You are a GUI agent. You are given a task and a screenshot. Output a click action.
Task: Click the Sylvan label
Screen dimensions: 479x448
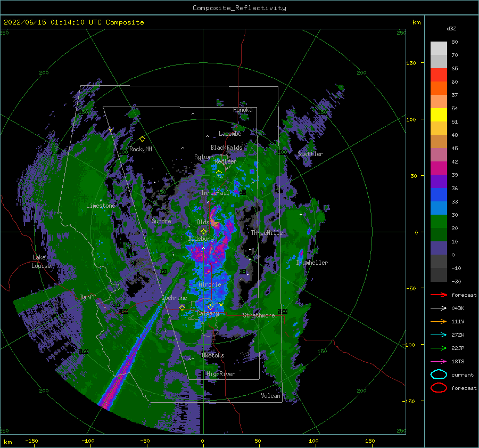[x=204, y=157]
